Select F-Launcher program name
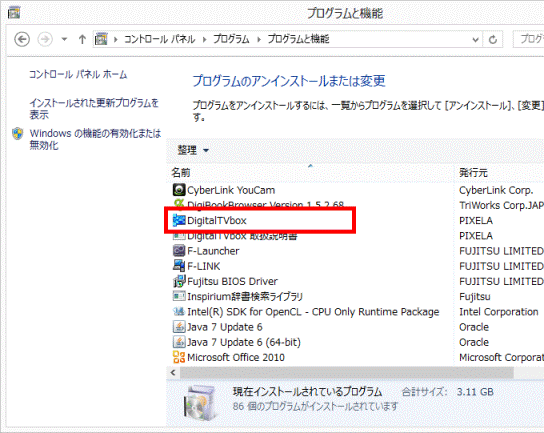The image size is (544, 433). (x=213, y=251)
